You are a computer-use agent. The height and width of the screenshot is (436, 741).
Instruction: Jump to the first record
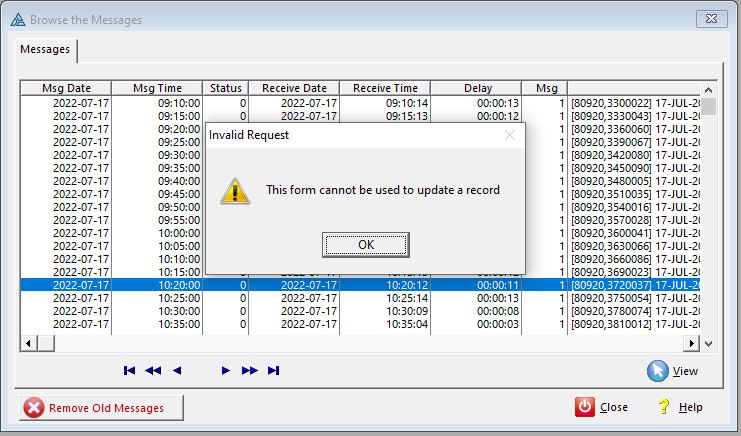coord(129,371)
